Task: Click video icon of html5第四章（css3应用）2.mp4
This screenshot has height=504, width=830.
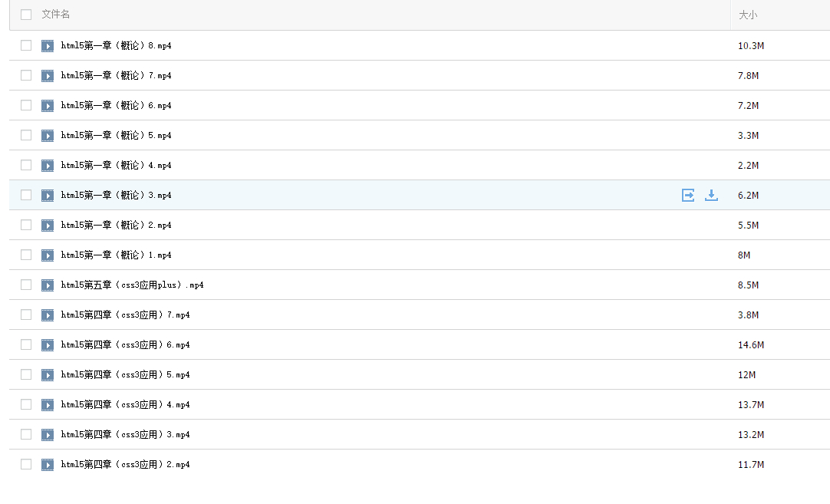Action: click(x=48, y=465)
